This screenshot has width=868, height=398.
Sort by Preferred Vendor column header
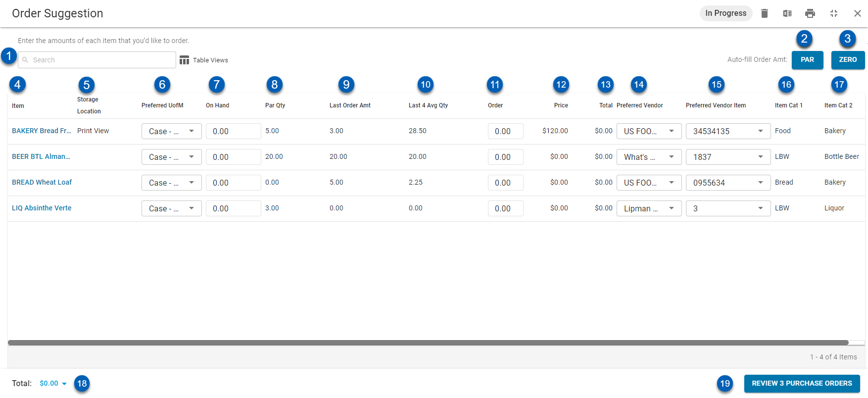click(639, 105)
